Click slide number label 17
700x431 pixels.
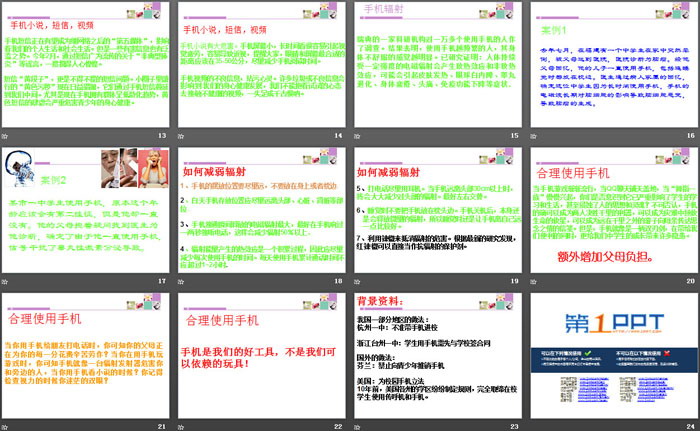(x=162, y=281)
